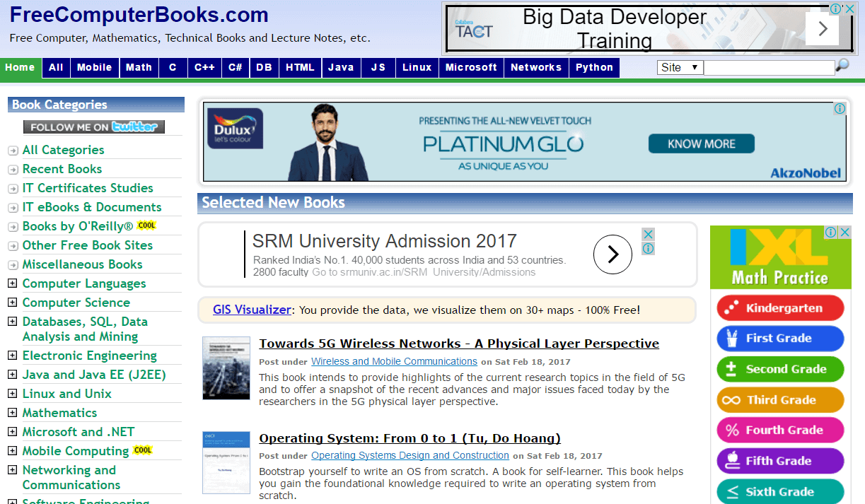Expand the Java and Java EE category

(12, 375)
